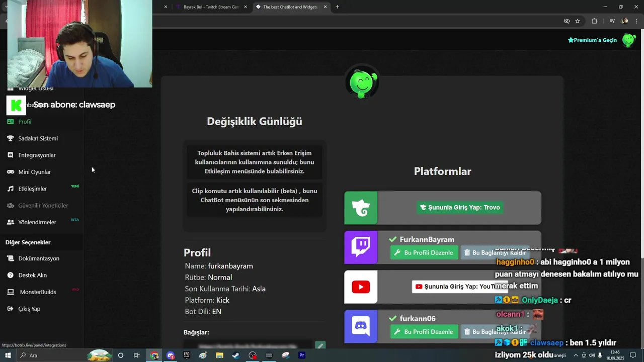
Task: Close the Bayrak Bul browser tab
Action: [x=246, y=7]
